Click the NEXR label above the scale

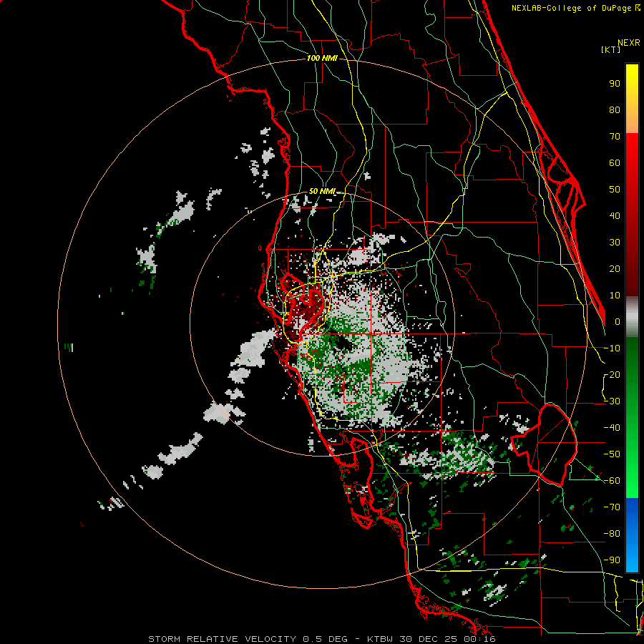coord(629,43)
